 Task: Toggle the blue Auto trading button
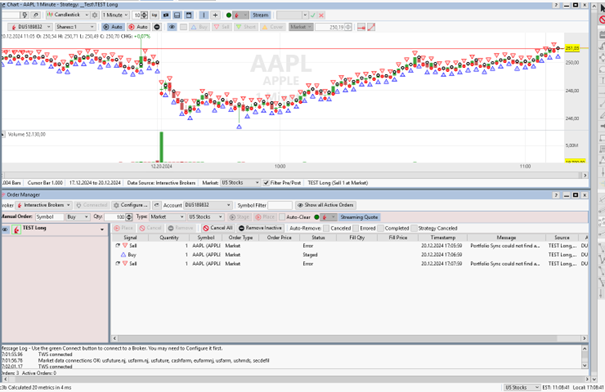coord(112,27)
